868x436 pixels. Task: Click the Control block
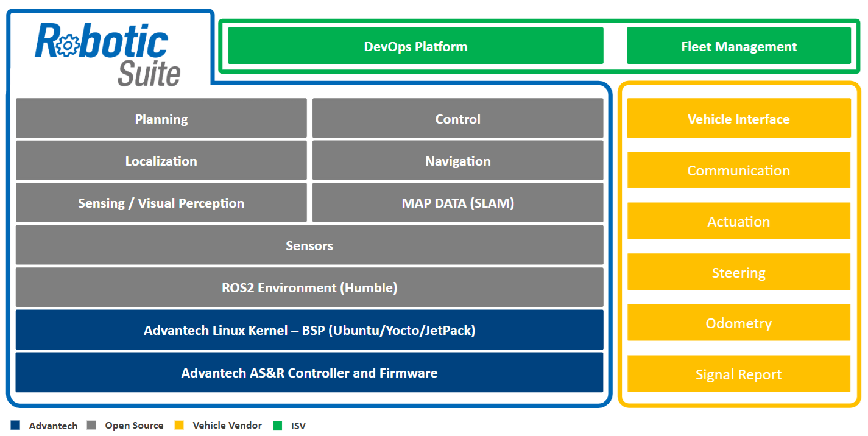457,118
